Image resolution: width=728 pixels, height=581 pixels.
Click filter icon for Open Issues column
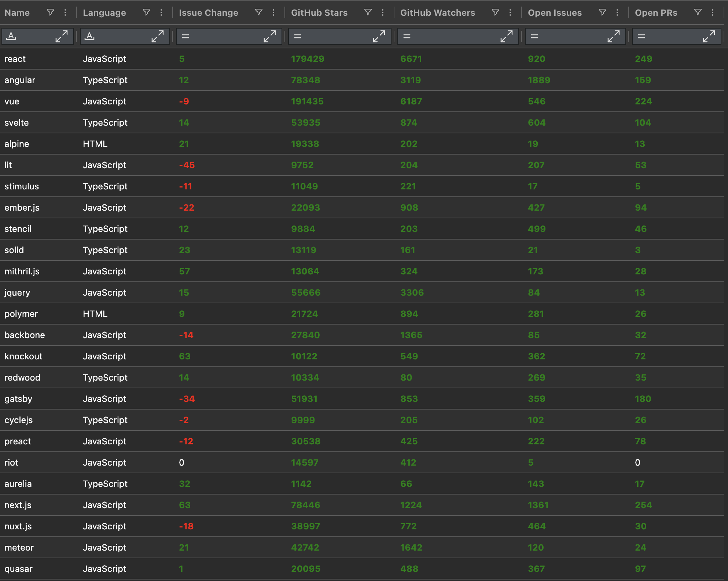pyautogui.click(x=603, y=12)
